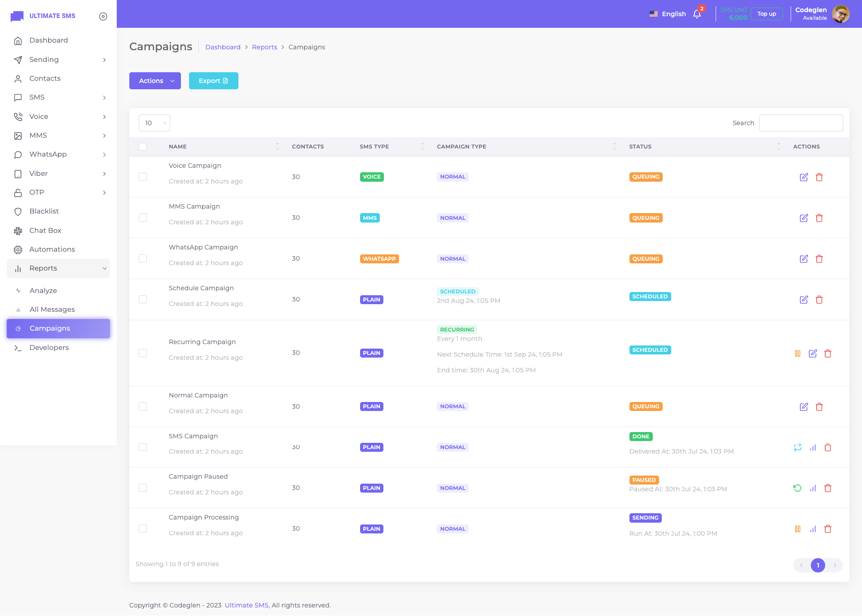
Task: View reports chart for Campaign Paused
Action: click(813, 488)
